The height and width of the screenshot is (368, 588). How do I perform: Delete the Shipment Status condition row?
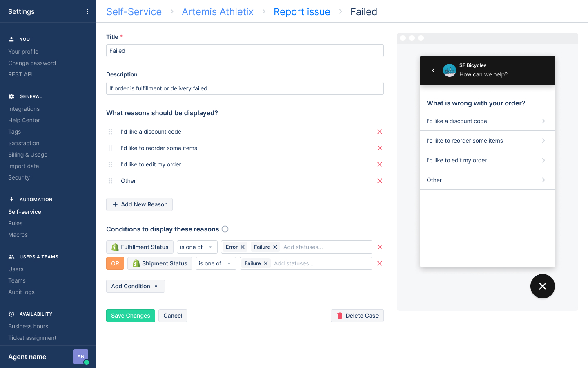[380, 263]
